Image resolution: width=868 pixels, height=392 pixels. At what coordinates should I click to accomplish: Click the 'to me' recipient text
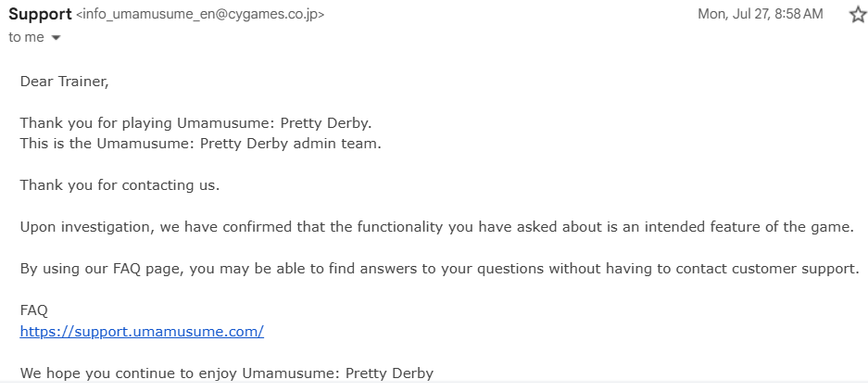(26, 38)
